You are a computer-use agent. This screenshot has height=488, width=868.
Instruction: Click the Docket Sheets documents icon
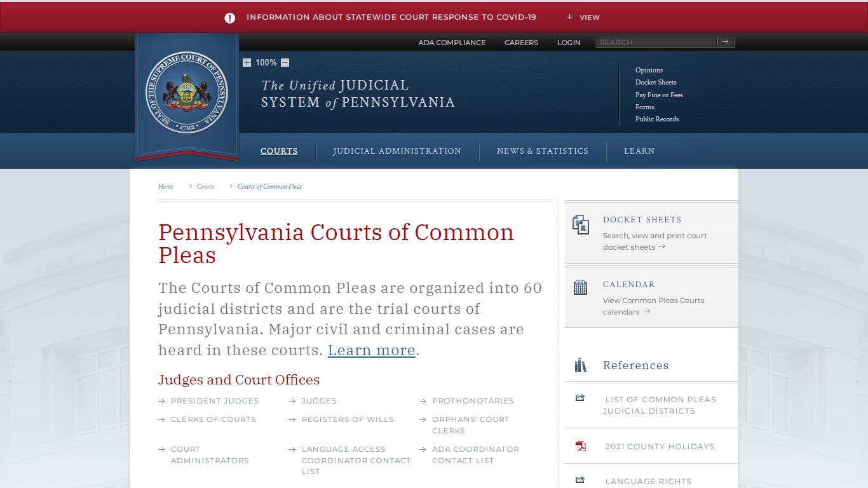tap(581, 224)
